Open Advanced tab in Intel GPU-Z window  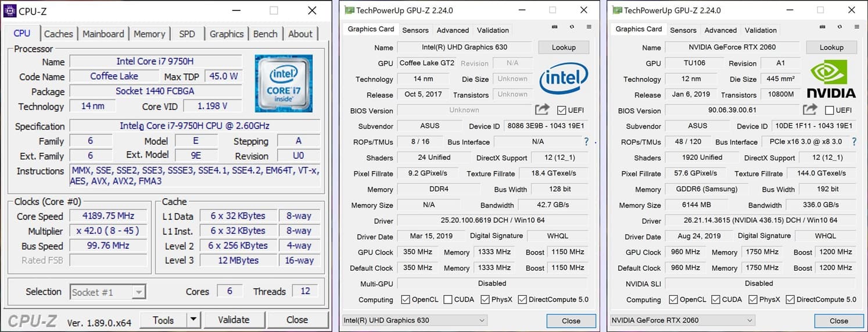453,30
